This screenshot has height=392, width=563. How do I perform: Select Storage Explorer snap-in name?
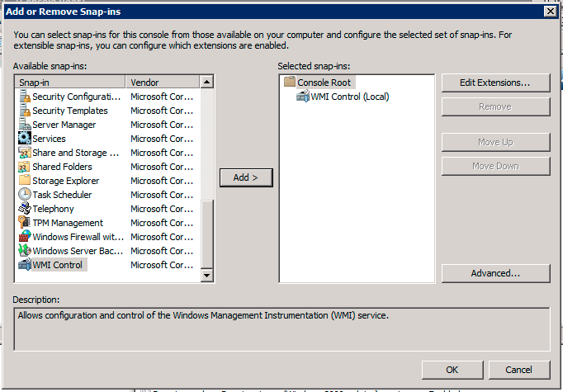tap(66, 181)
